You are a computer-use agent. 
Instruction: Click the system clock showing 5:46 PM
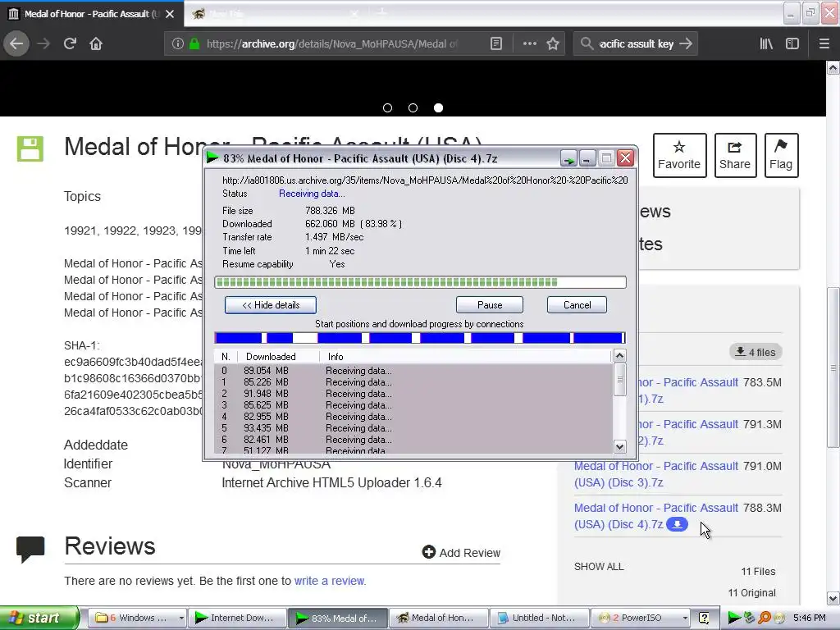coord(809,618)
